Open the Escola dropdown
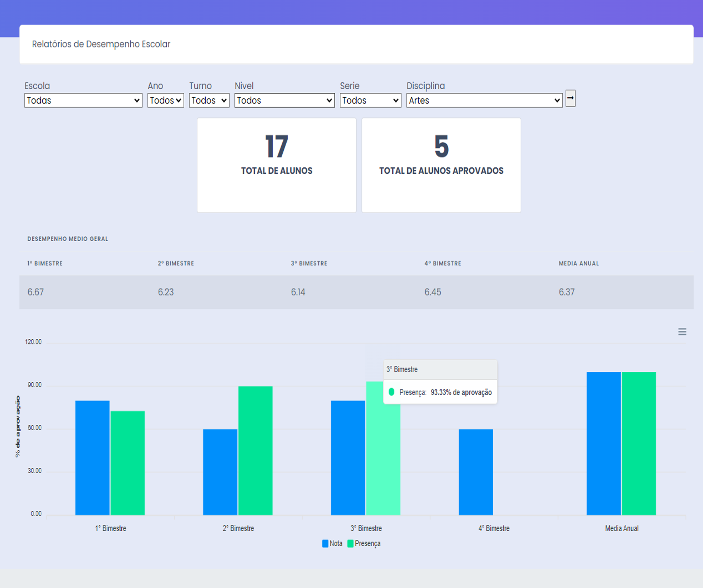 83,100
